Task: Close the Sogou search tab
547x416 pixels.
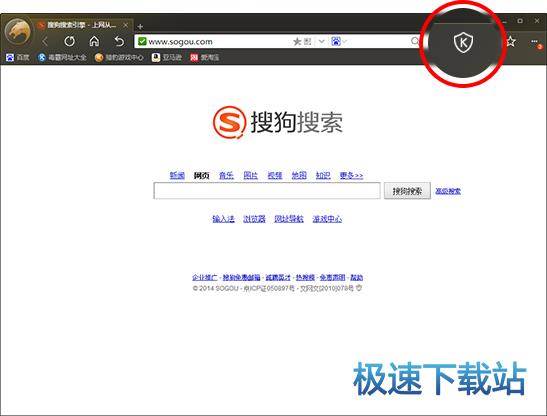Action: [125, 25]
